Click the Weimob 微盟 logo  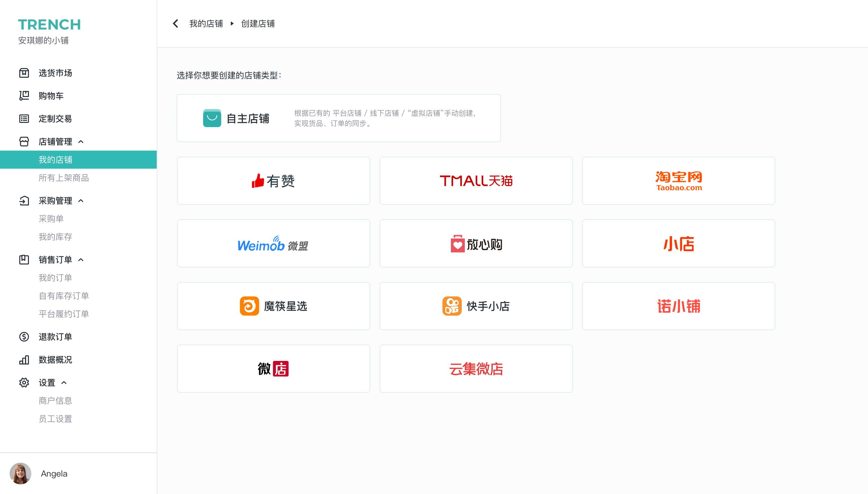[273, 244]
